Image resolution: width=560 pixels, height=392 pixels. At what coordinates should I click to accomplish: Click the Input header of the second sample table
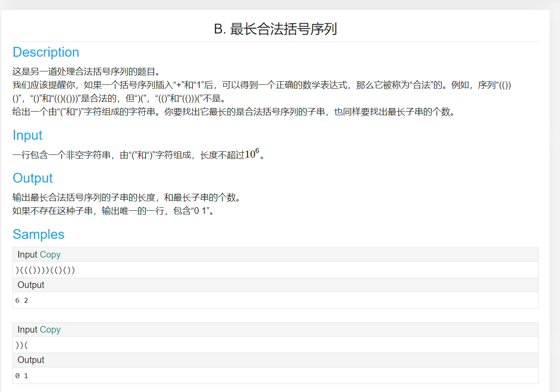(28, 329)
